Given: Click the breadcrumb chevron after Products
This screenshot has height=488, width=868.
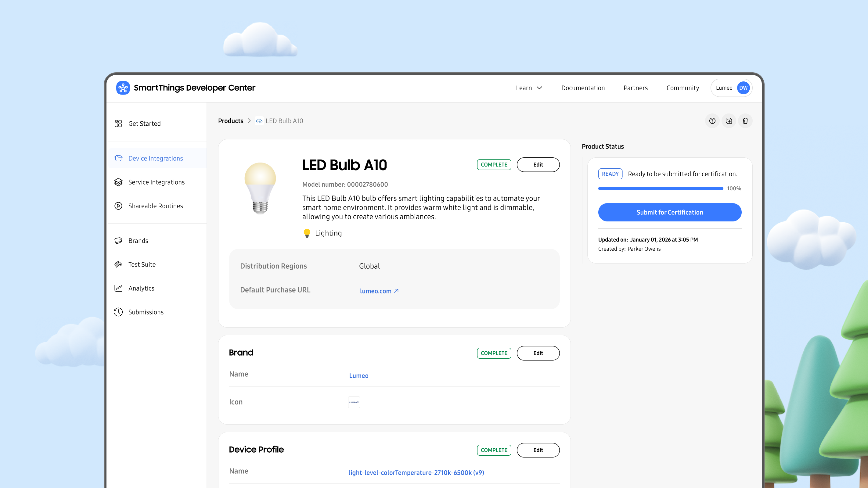Looking at the screenshot, I should (x=249, y=121).
